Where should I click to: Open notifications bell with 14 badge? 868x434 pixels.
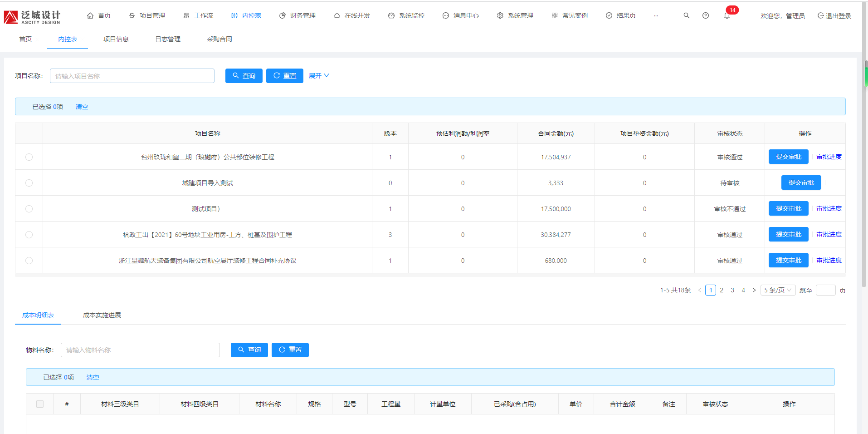tap(727, 15)
